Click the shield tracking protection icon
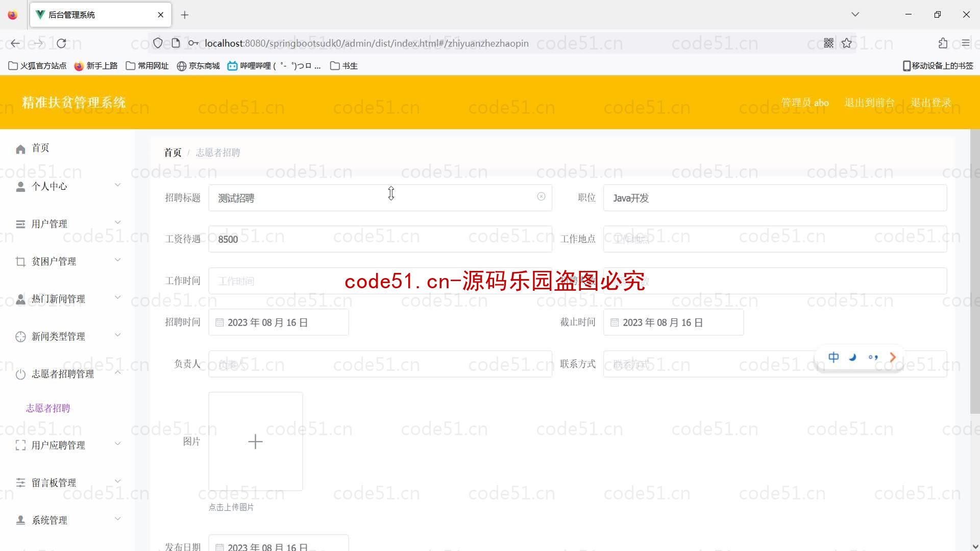The width and height of the screenshot is (980, 551). pos(158,43)
